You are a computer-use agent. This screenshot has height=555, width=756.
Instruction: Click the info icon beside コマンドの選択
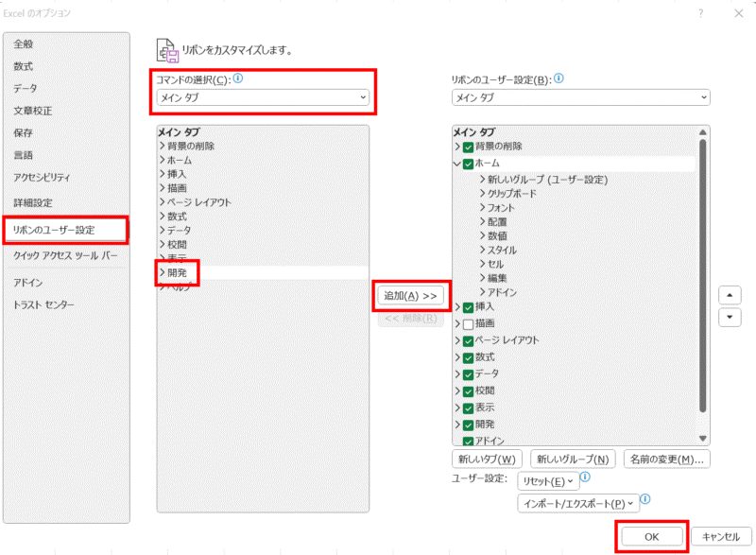[x=238, y=78]
